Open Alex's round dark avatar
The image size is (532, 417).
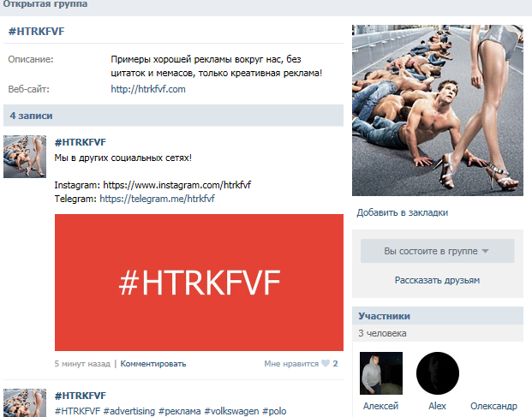[438, 373]
